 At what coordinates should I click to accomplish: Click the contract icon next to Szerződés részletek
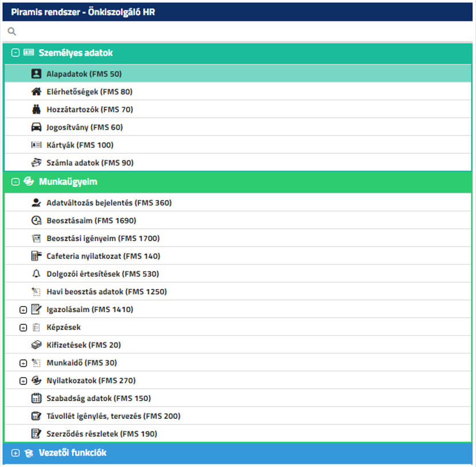(x=36, y=434)
